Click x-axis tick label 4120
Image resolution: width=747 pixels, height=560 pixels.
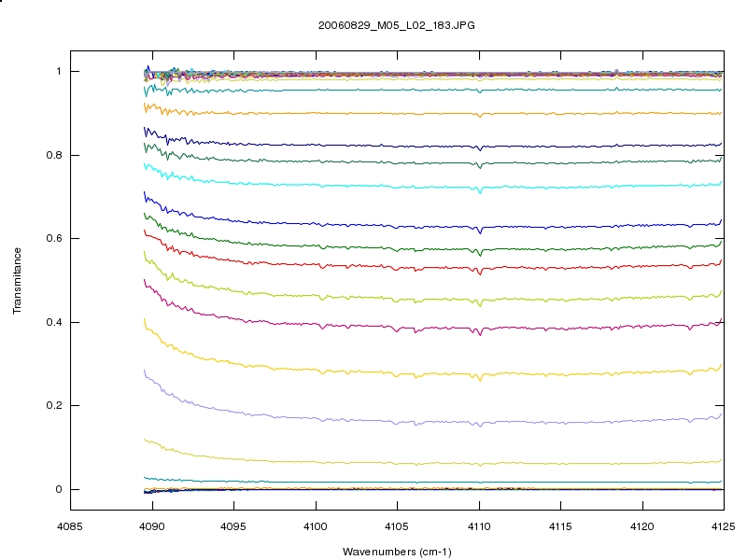(642, 526)
